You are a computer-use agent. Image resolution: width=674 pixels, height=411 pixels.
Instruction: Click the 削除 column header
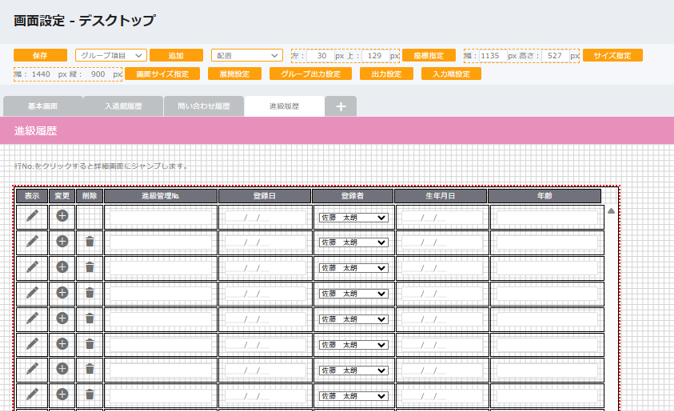89,196
